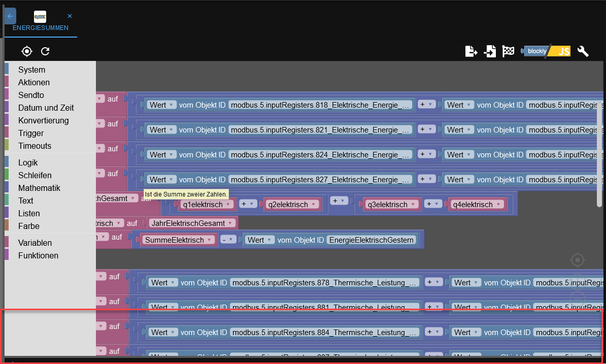Screen dimensions: 606x364
Task: Click the EnergieElektrischGestern object ID field
Action: tap(372, 240)
